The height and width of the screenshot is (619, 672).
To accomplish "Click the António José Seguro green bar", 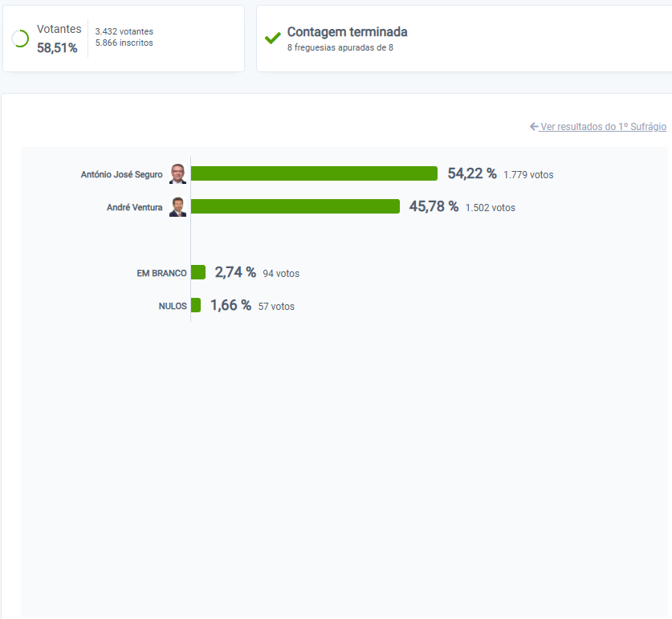I will (314, 173).
